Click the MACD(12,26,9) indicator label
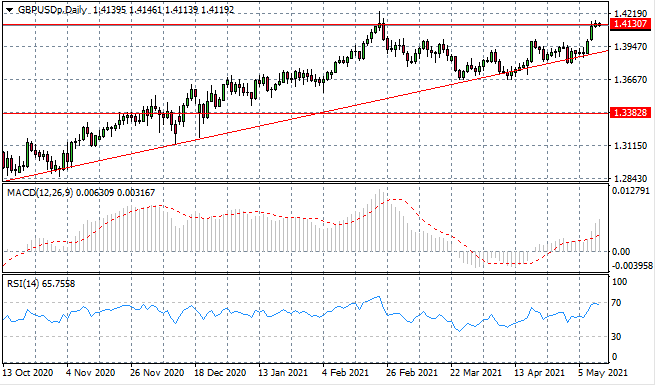 pos(40,192)
